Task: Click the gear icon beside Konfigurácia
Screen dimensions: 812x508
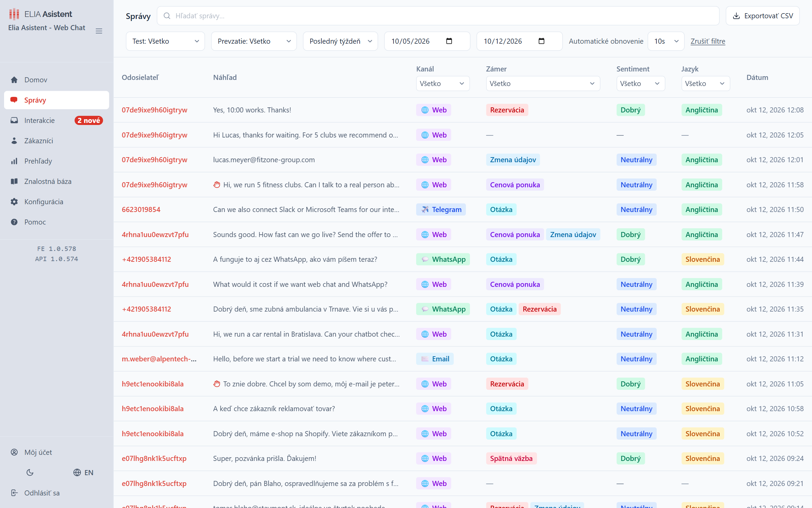Action: click(14, 202)
